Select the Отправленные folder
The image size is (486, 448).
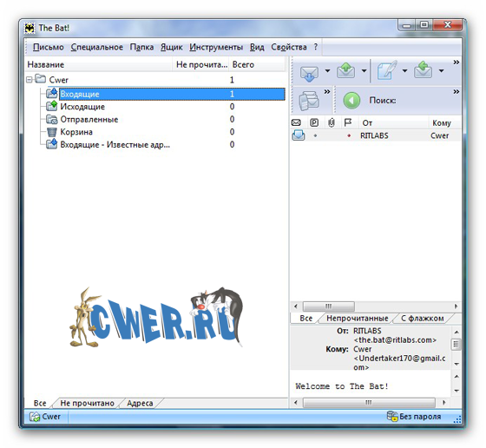(89, 119)
